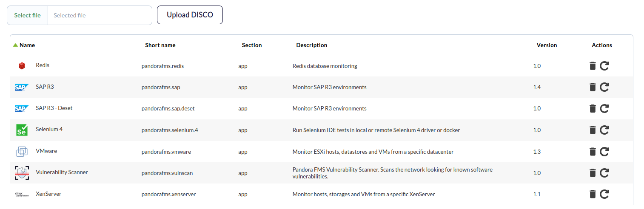Select the SAP R3 - Deset name
Viewport: 644px width, 209px height.
pos(54,108)
